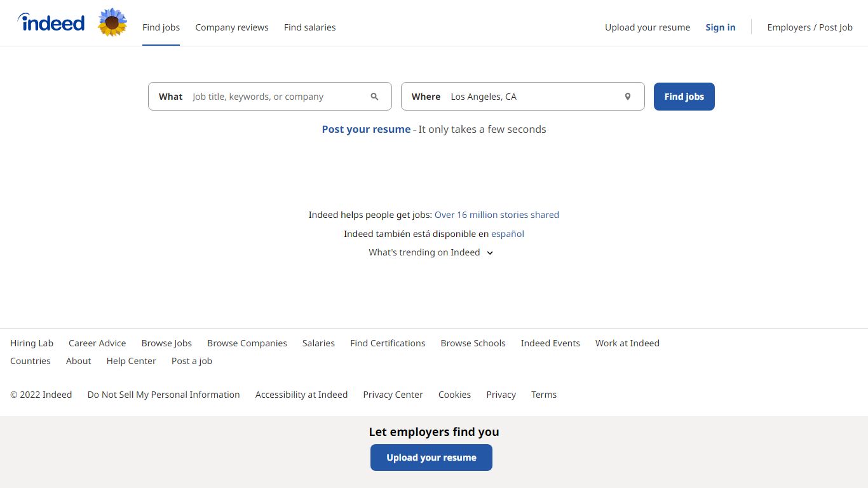The width and height of the screenshot is (868, 488).
Task: Open Countries footer link
Action: pos(31,361)
